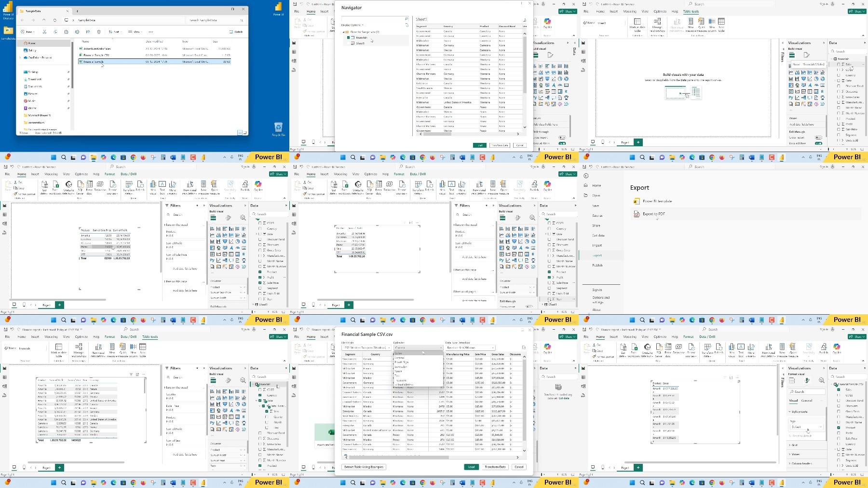Check the Month box under Date Hierarchy
The height and width of the screenshot is (488, 868).
267,422
